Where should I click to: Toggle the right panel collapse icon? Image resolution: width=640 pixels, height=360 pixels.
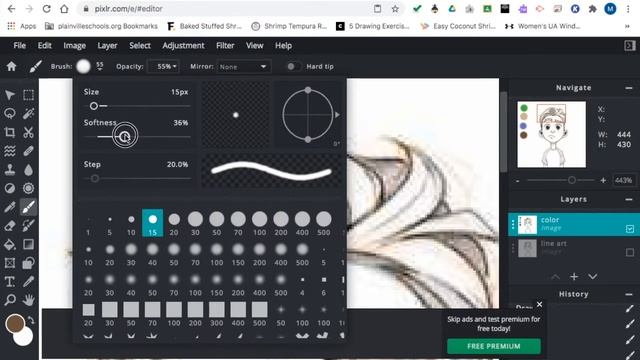(x=629, y=46)
